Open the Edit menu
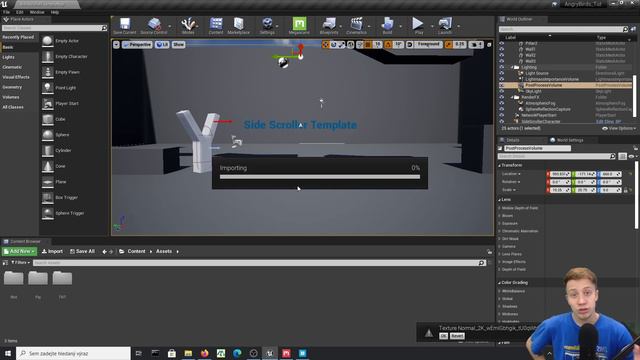 20,12
